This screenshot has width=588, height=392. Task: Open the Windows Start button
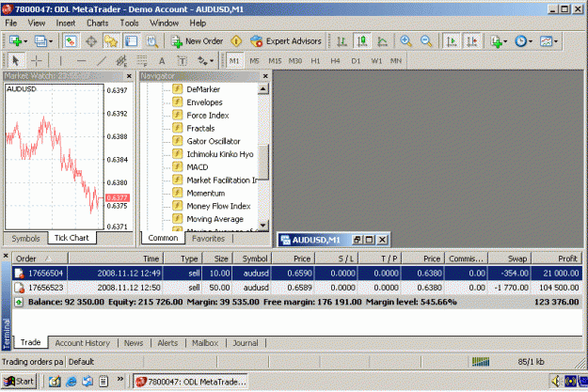click(x=19, y=382)
